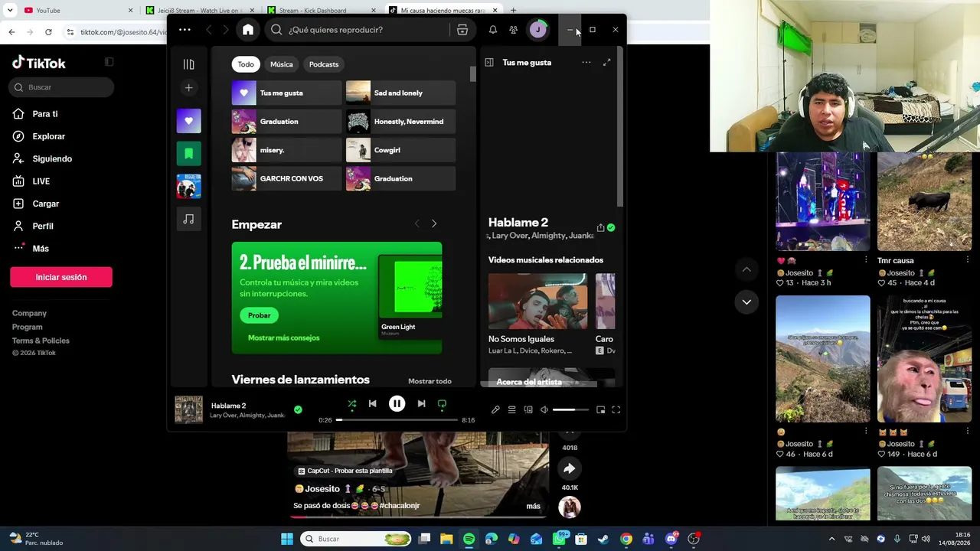The height and width of the screenshot is (551, 980).
Task: Enter Spotify full screen mode
Action: (616, 410)
